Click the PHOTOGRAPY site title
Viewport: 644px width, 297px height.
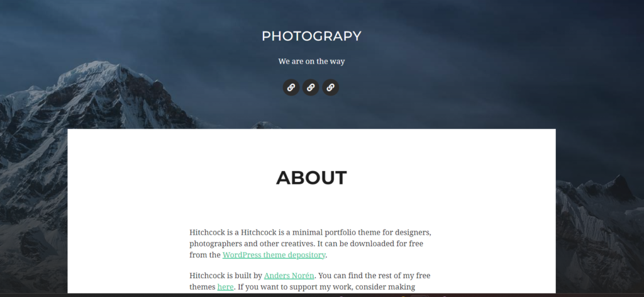311,36
